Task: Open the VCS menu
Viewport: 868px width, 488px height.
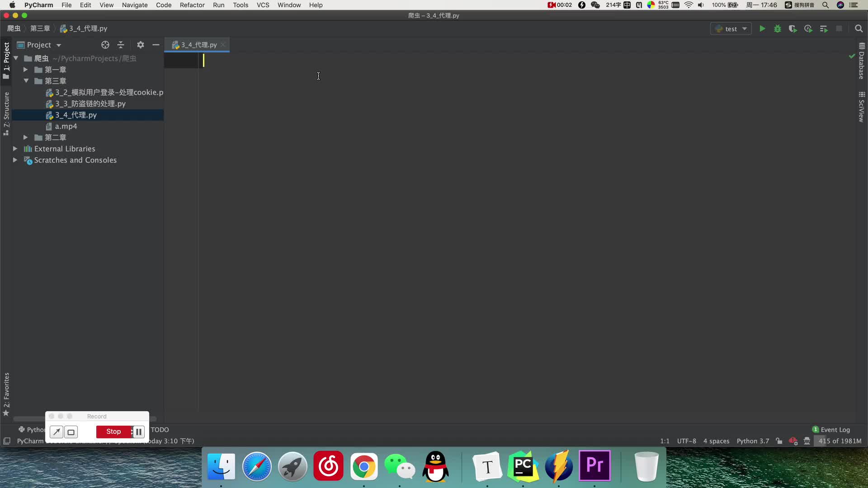Action: pos(263,5)
